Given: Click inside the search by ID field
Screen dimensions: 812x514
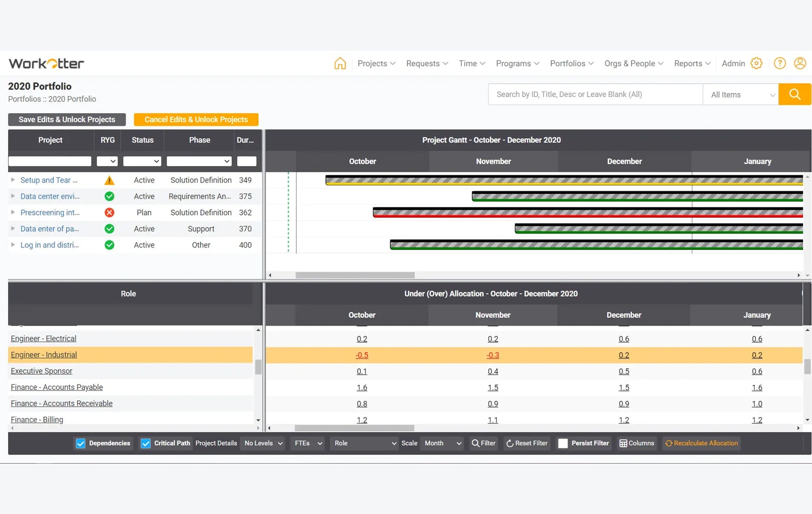Looking at the screenshot, I should click(x=594, y=94).
